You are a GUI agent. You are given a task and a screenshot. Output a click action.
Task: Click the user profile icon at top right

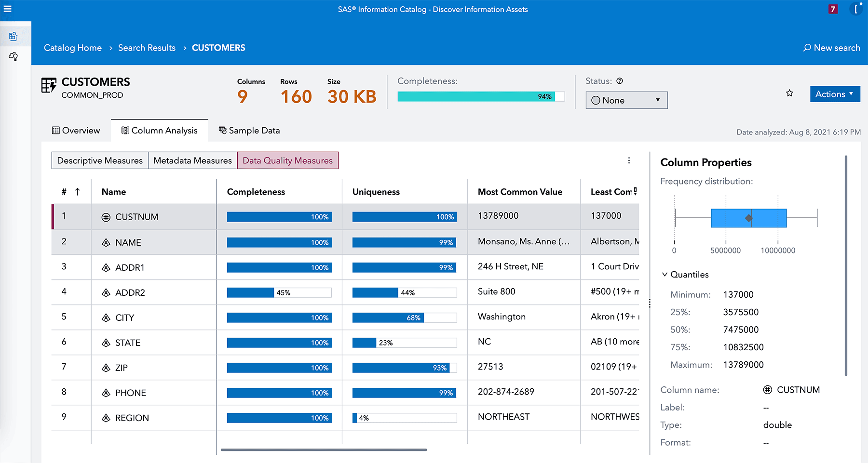click(856, 9)
